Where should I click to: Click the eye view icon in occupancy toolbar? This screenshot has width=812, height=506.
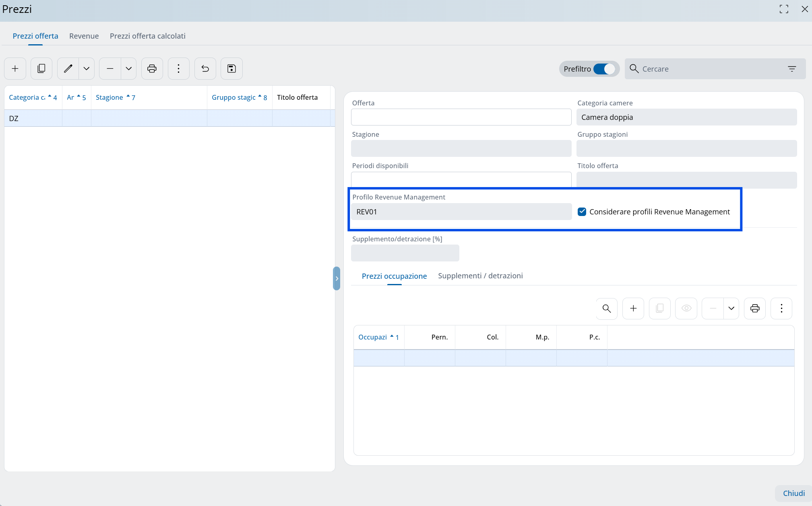(686, 309)
